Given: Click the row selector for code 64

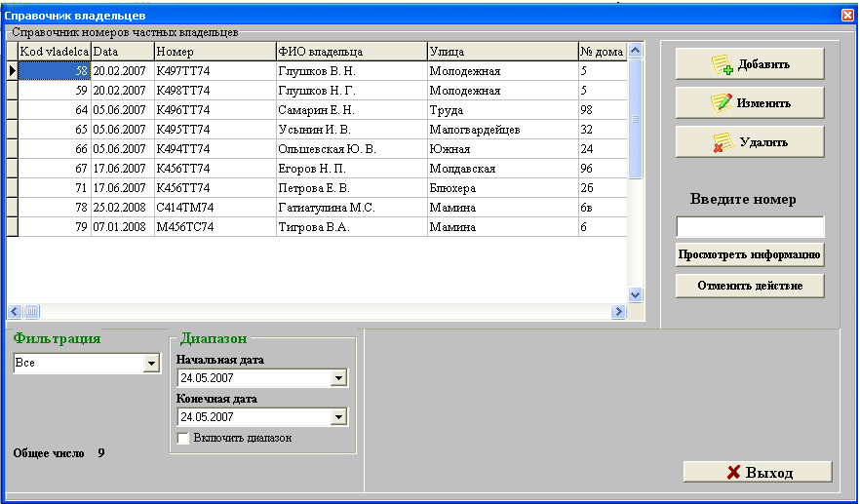Looking at the screenshot, I should pos(12,110).
